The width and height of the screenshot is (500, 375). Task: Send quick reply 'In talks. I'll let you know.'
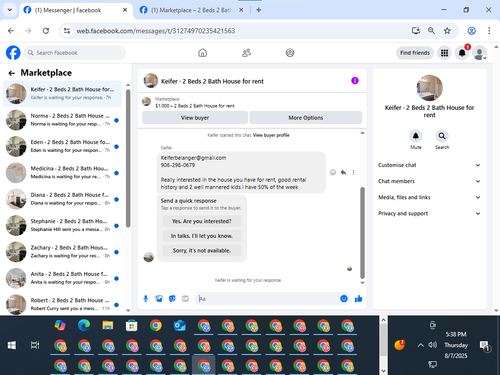(x=202, y=236)
